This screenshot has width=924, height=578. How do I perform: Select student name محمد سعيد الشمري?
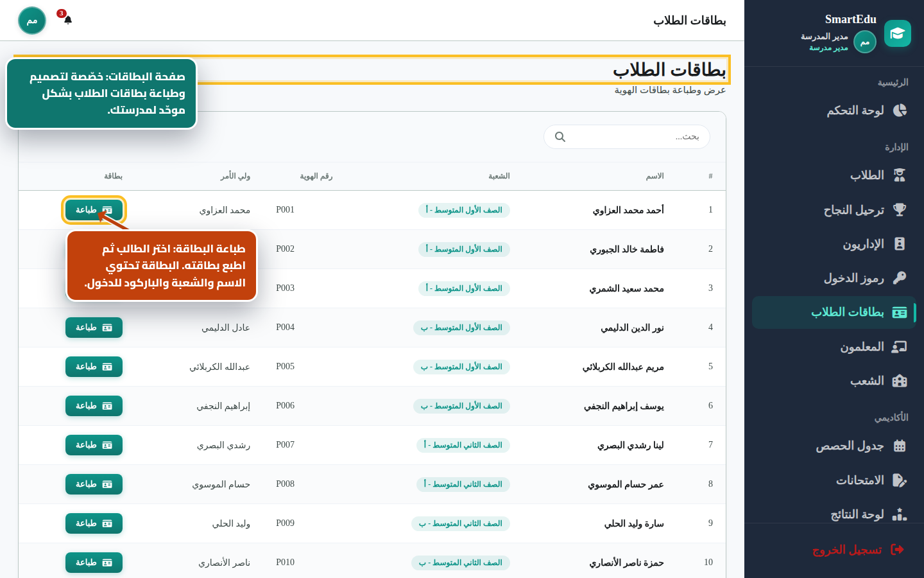[627, 288]
